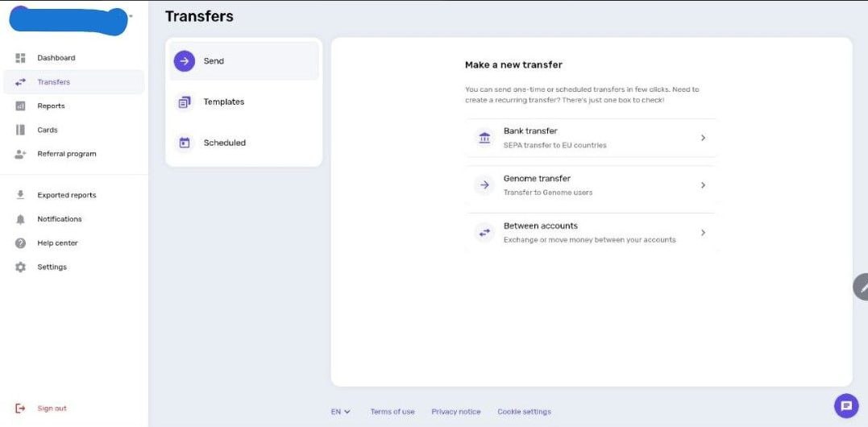Click the Sign out link

pos(52,408)
